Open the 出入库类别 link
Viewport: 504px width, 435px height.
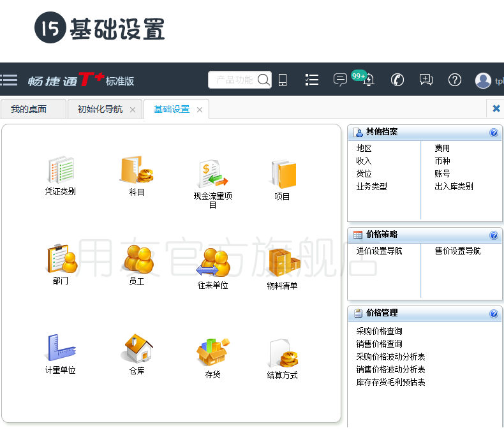tap(454, 186)
